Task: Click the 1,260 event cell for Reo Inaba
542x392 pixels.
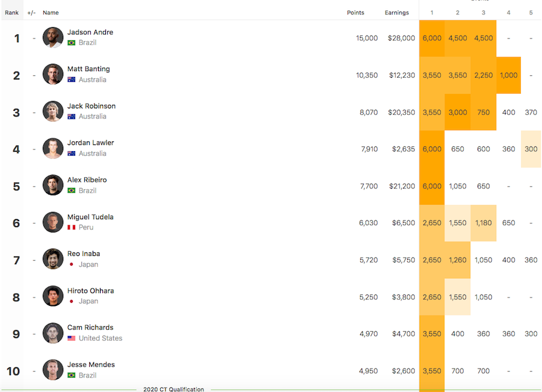Action: 458,260
